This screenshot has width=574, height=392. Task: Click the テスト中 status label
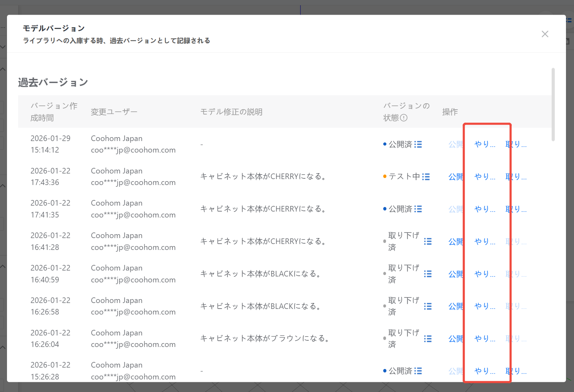tap(404, 177)
